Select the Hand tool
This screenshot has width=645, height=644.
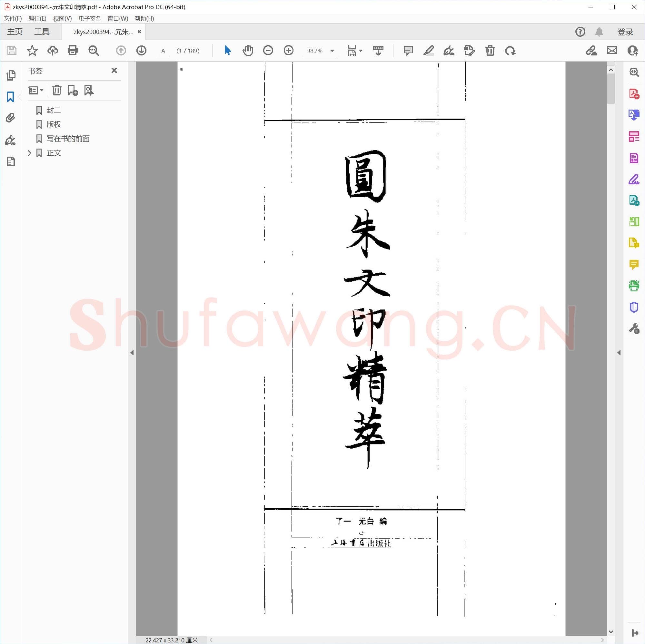[248, 50]
